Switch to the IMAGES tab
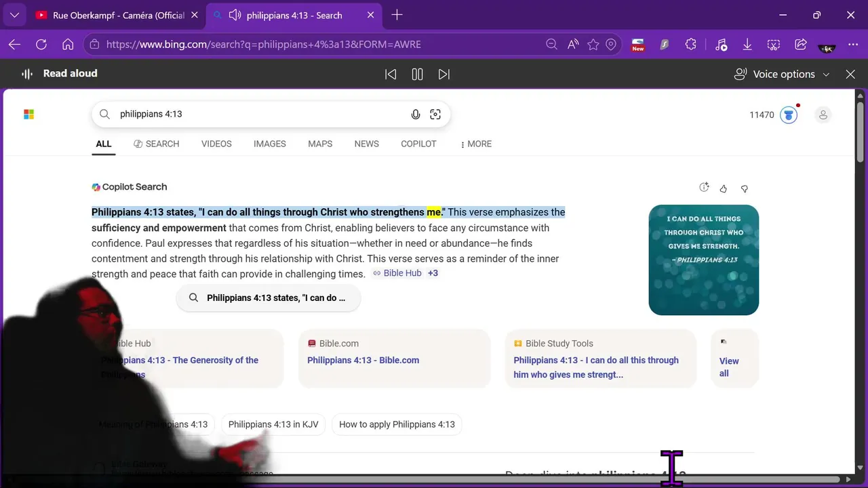Image resolution: width=868 pixels, height=488 pixels. [270, 144]
